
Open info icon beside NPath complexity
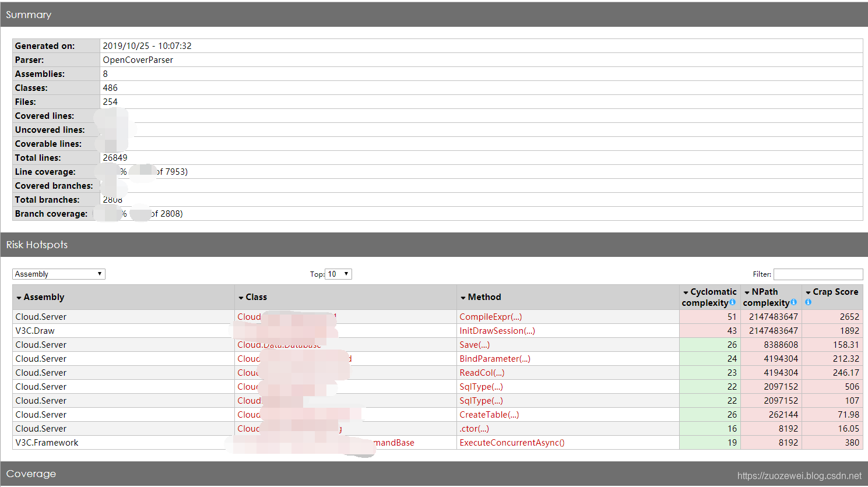[x=794, y=302]
